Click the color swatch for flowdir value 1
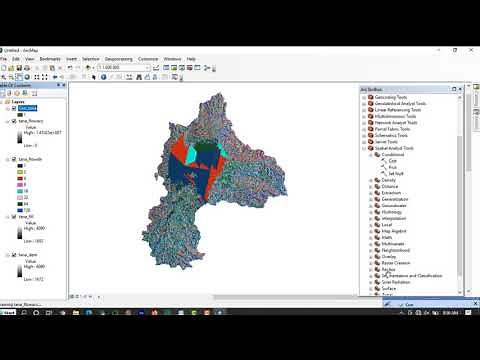Viewport: 480px width, 360px height. pyautogui.click(x=20, y=166)
